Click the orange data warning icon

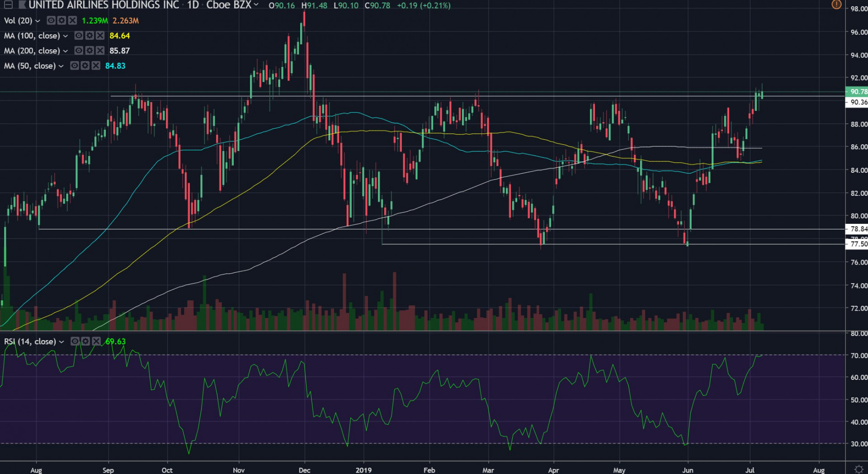point(836,5)
